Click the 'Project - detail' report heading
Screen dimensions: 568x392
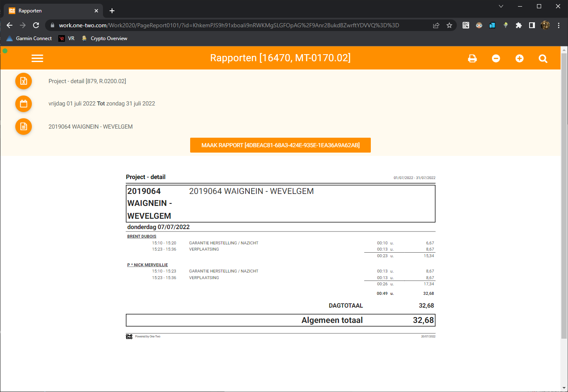point(146,177)
